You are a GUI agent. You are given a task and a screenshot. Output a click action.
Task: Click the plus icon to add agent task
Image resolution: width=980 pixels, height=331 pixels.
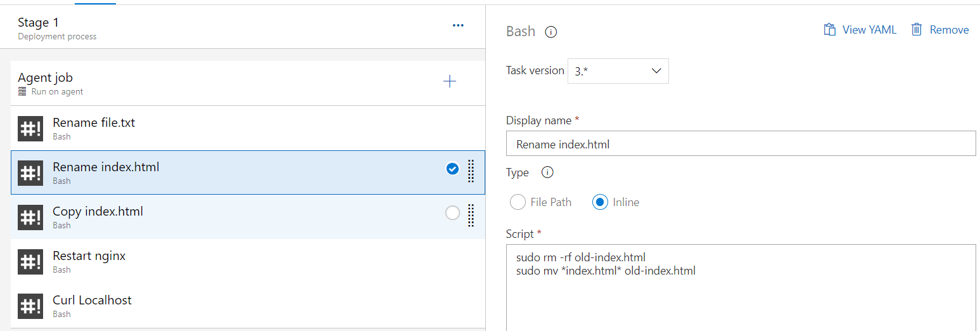450,81
